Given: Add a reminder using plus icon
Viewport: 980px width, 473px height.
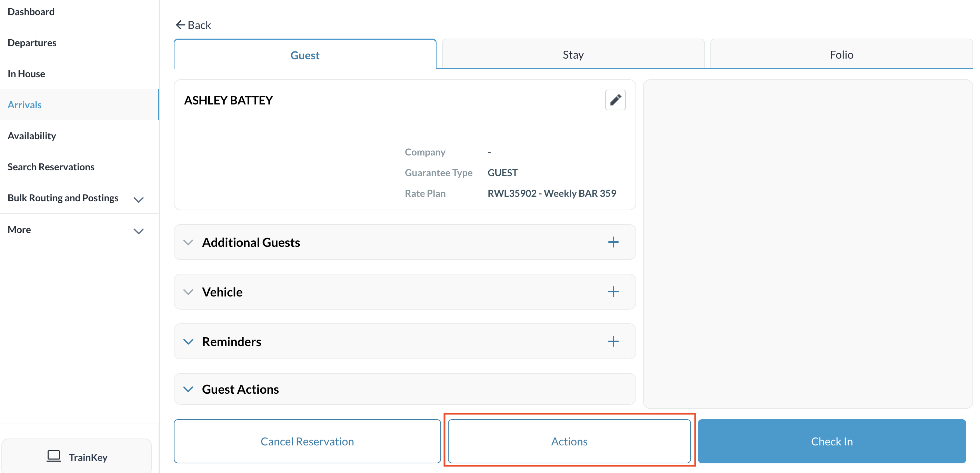Looking at the screenshot, I should [x=613, y=341].
